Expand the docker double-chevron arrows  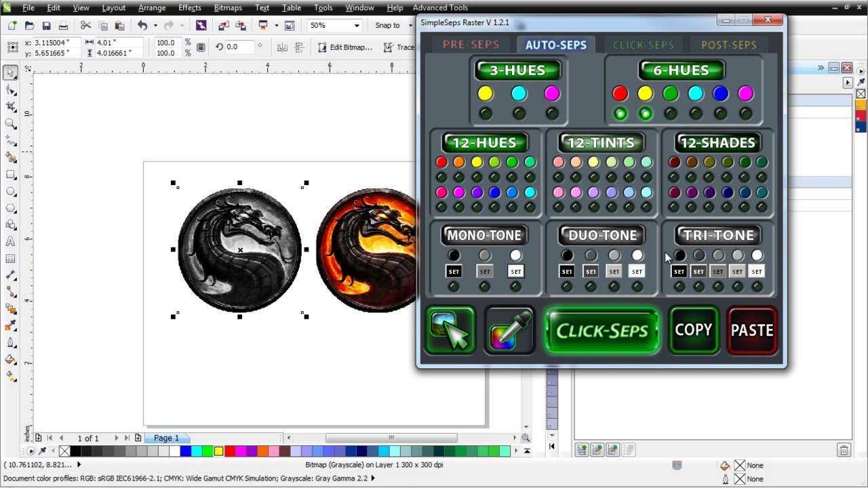(x=821, y=68)
